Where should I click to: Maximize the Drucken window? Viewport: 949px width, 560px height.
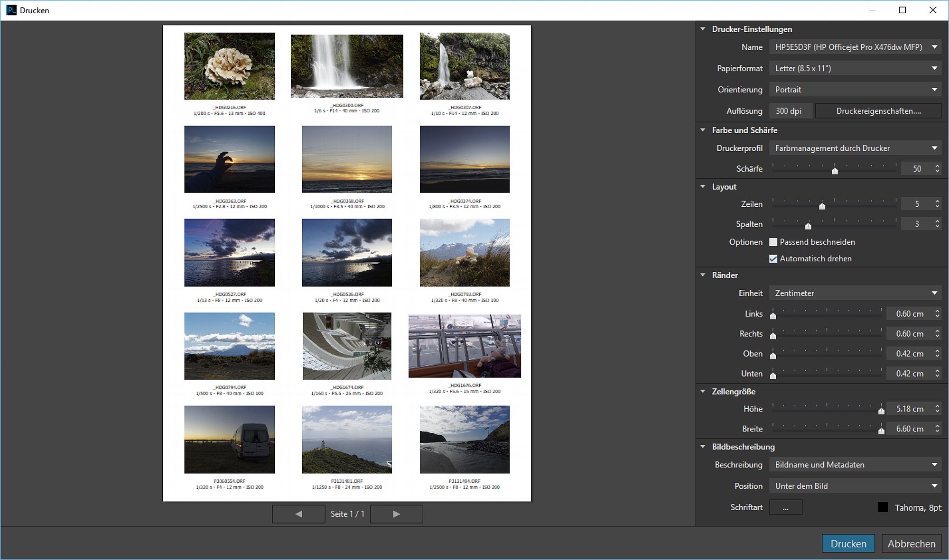coord(902,10)
